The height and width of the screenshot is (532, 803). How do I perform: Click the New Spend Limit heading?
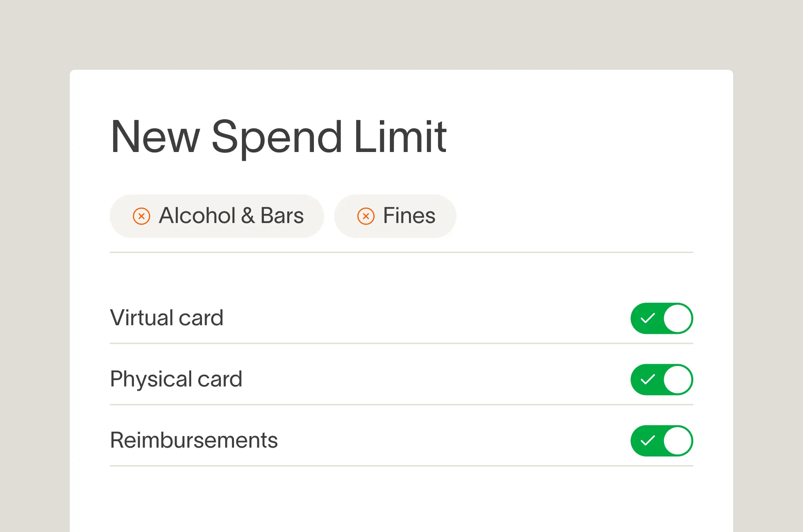[x=278, y=137]
